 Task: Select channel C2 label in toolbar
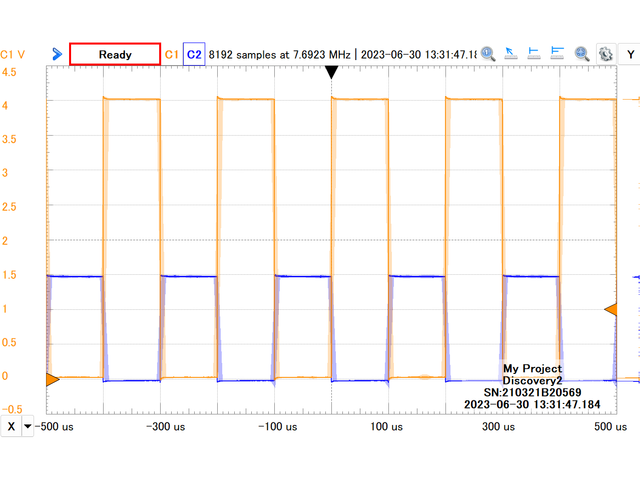(x=194, y=54)
